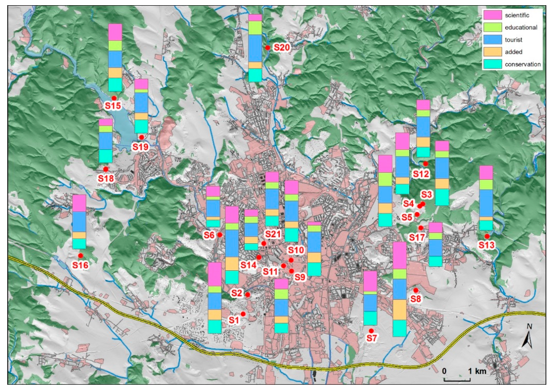Click the stacked bar chart above S15
The image size is (551, 392).
pos(115,57)
